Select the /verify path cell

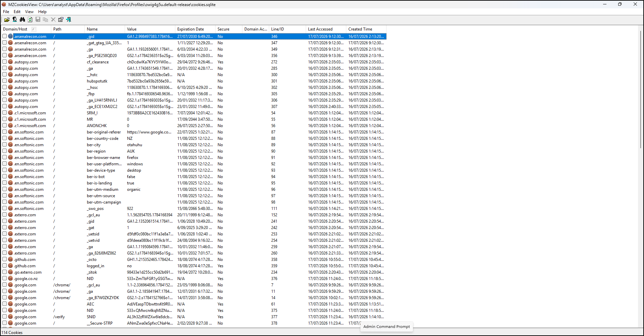point(59,317)
